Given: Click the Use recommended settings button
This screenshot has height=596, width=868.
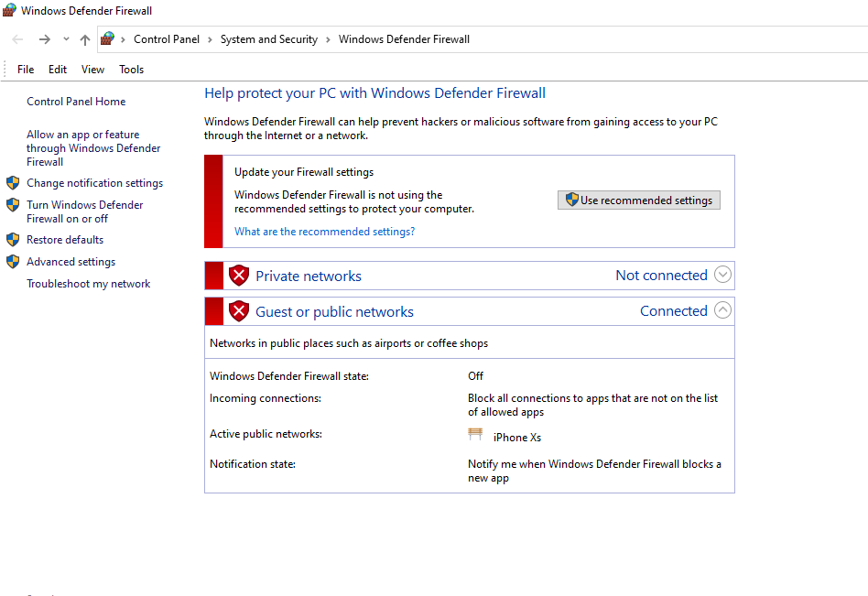Looking at the screenshot, I should point(639,200).
